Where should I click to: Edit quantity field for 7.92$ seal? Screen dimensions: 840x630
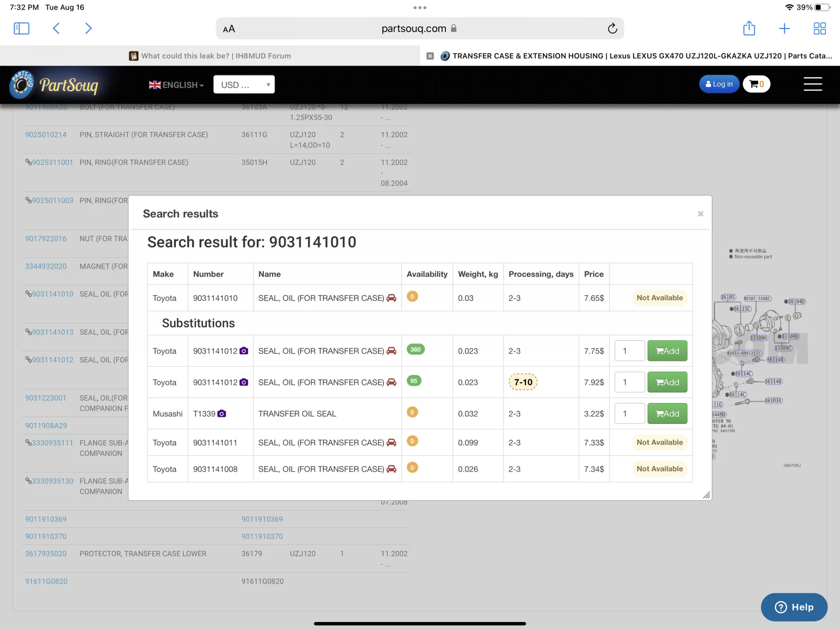point(630,382)
